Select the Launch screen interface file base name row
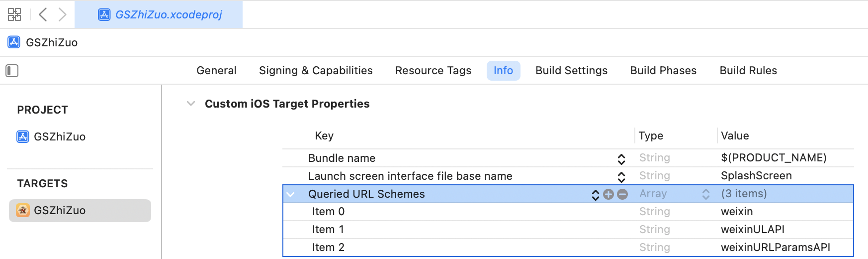Screen dimensions: 868x259 (x=568, y=176)
